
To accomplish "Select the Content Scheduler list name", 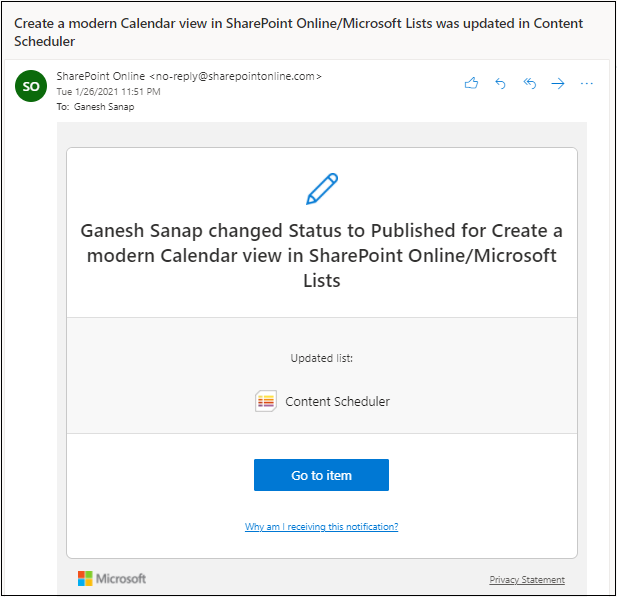I will pos(338,401).
